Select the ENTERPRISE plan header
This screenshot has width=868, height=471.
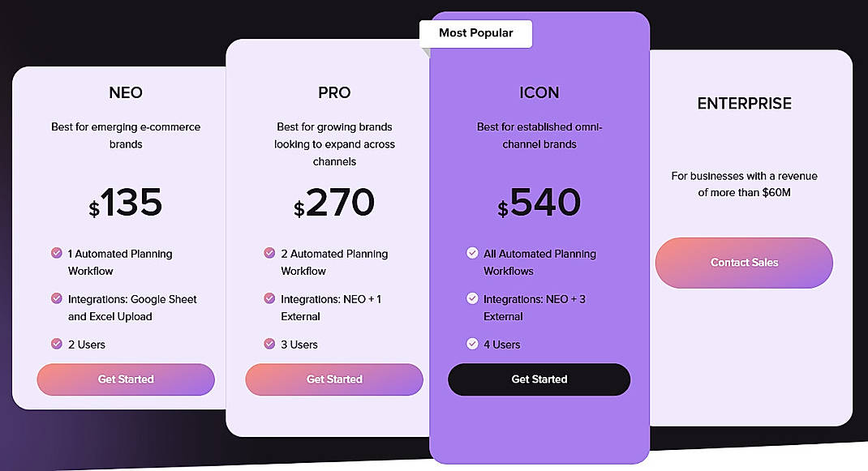coord(744,103)
